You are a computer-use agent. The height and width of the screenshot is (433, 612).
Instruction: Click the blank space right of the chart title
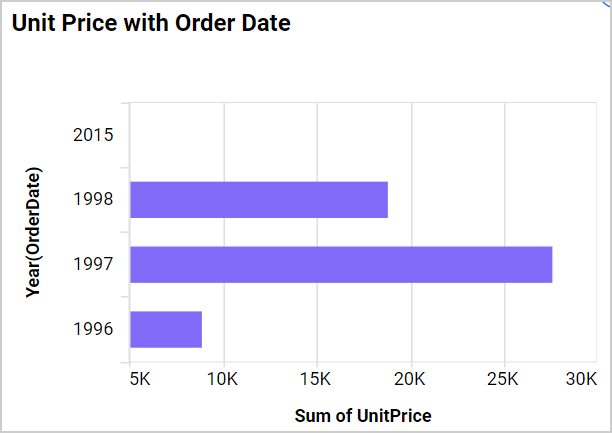(450, 23)
